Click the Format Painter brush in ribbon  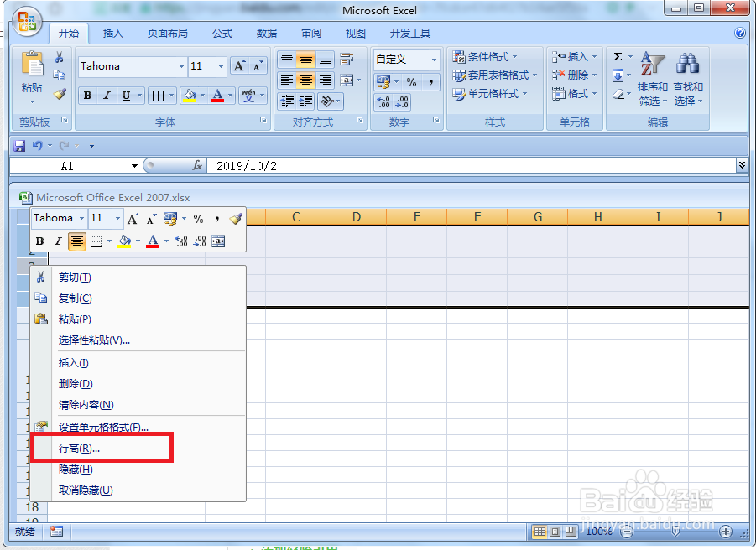(60, 93)
